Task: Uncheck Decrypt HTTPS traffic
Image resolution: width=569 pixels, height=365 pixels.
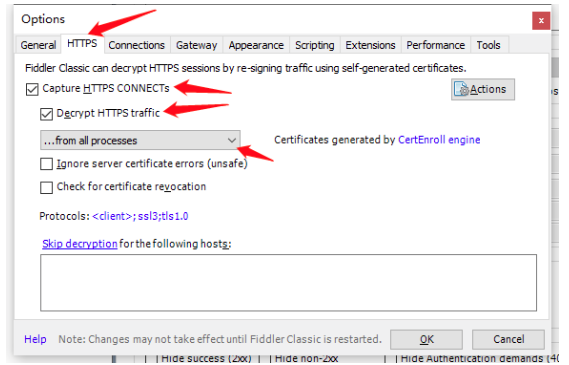Action: click(x=46, y=114)
